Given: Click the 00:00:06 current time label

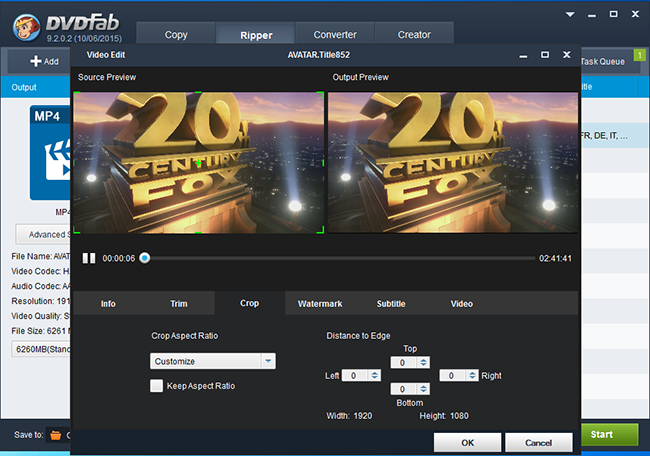Looking at the screenshot, I should coord(119,258).
